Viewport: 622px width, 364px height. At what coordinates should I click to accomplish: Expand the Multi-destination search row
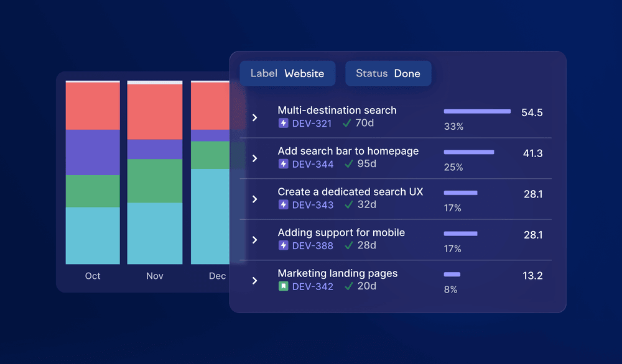coord(254,117)
